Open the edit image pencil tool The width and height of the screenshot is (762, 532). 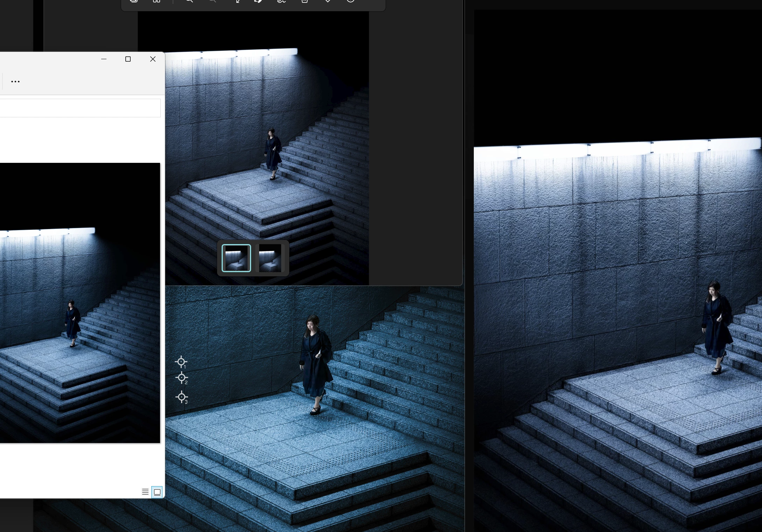(258, 1)
